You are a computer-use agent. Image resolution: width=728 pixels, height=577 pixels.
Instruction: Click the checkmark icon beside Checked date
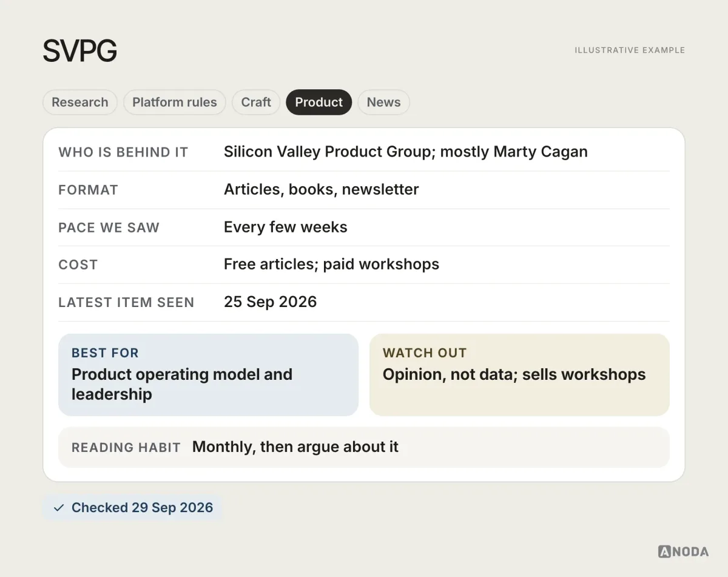[59, 508]
